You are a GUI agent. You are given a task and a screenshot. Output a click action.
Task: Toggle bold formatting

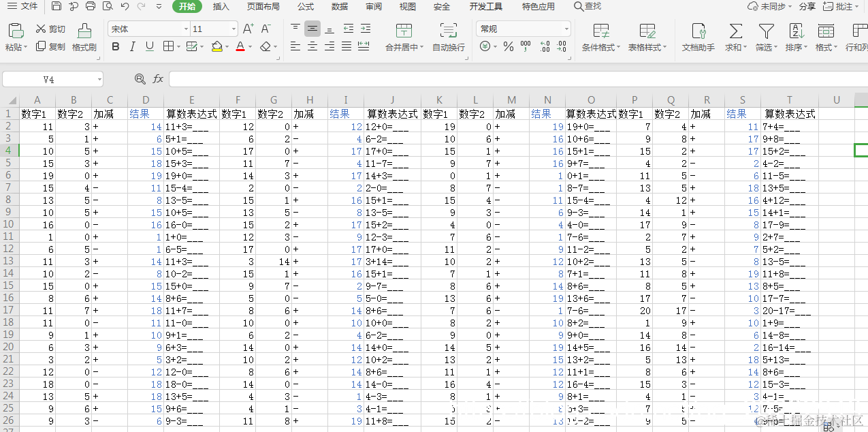point(115,46)
